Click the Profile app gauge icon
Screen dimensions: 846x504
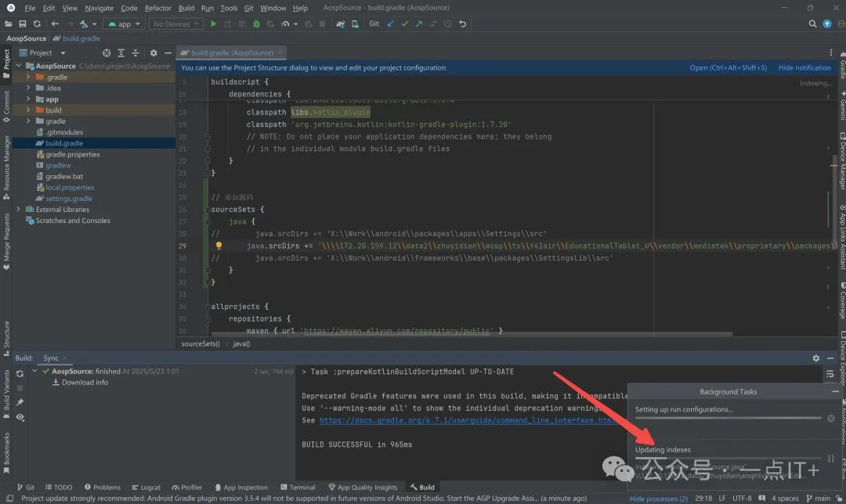pyautogui.click(x=285, y=23)
